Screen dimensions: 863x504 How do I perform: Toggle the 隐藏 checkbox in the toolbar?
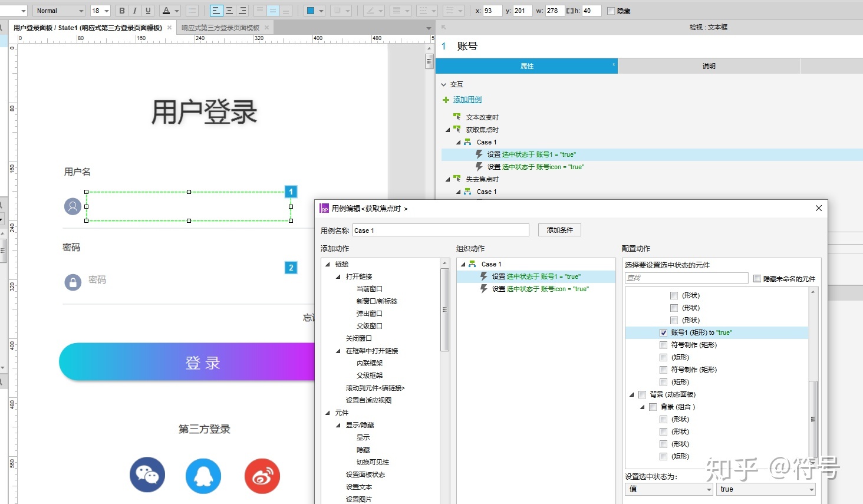pyautogui.click(x=611, y=11)
